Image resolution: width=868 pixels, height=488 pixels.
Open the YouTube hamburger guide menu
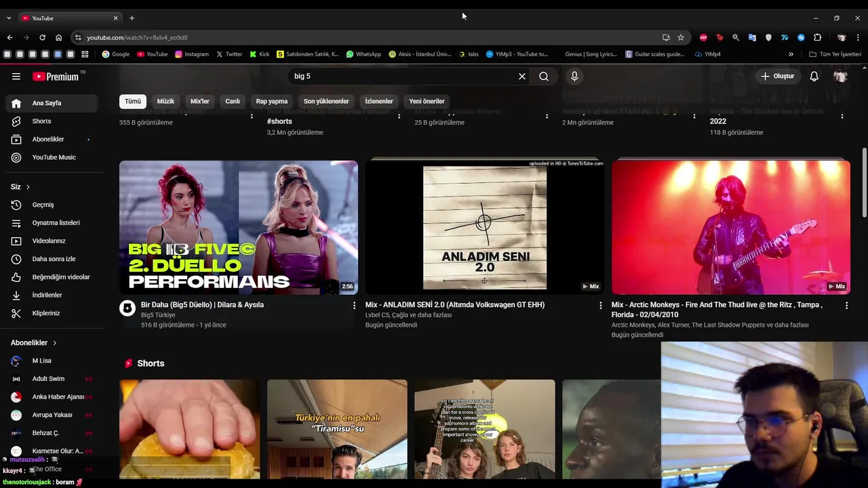[16, 77]
